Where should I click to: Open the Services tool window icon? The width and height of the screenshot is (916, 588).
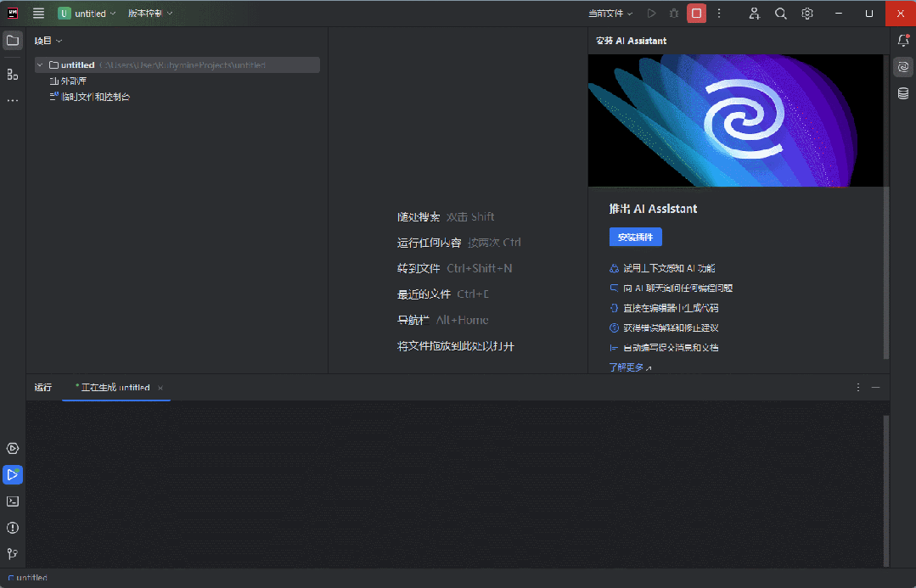point(12,449)
